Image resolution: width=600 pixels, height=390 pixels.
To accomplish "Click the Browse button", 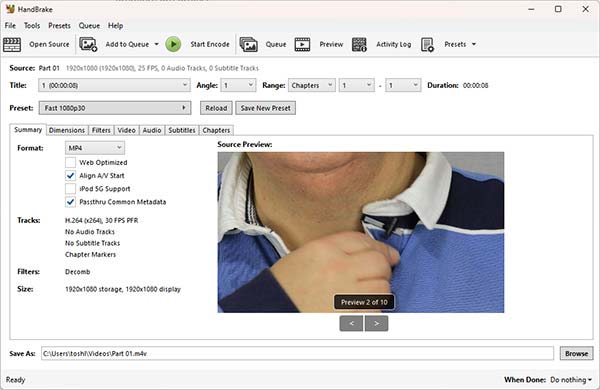I will click(577, 353).
